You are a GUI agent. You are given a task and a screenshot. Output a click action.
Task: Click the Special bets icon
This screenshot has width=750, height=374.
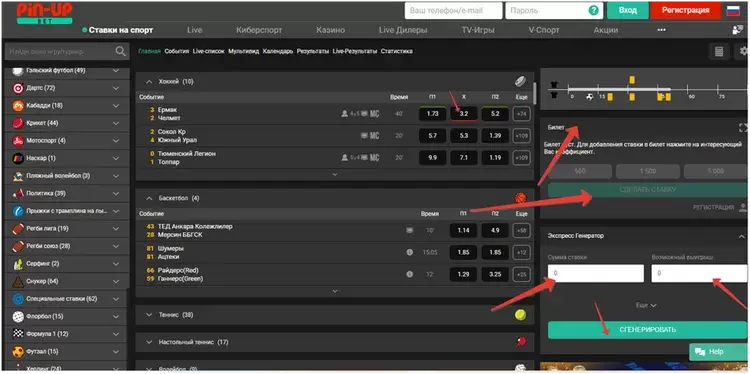coord(18,299)
